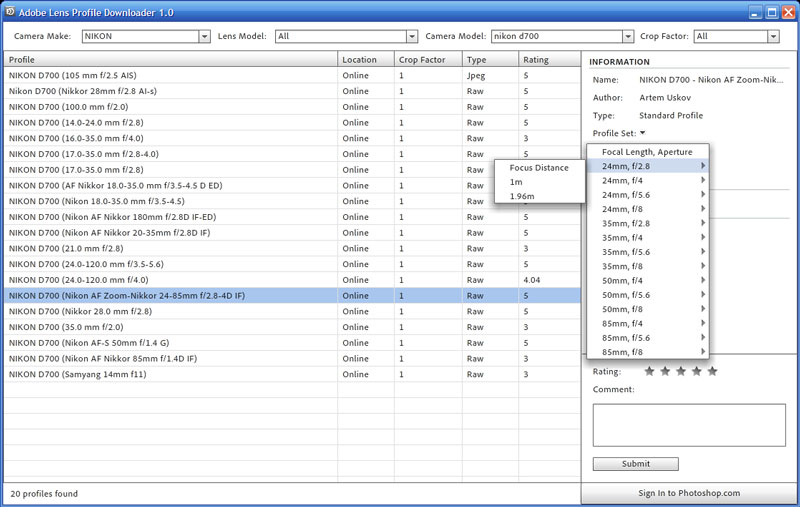Click Sign In to Photoshop.com
The image size is (800, 507).
689,493
